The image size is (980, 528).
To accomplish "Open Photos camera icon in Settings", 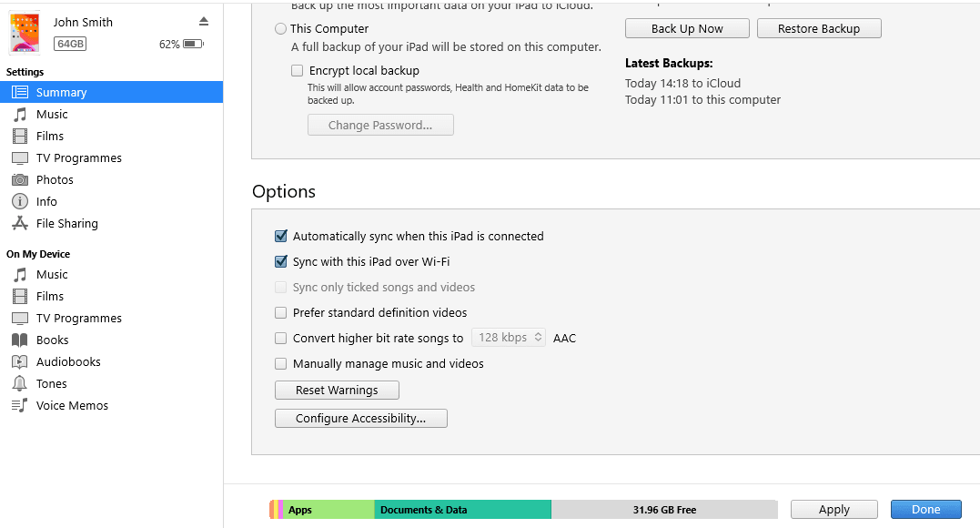I will [20, 179].
